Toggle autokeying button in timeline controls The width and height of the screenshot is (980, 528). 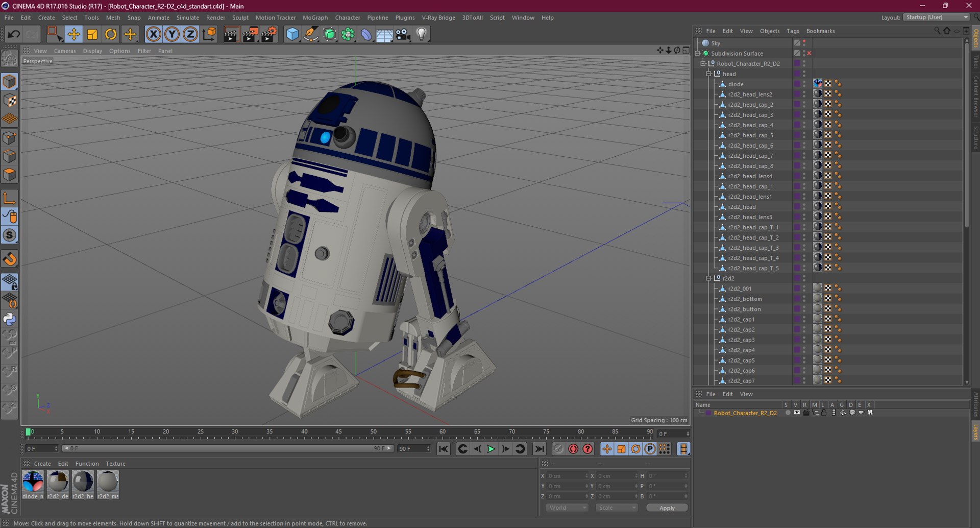pyautogui.click(x=573, y=449)
